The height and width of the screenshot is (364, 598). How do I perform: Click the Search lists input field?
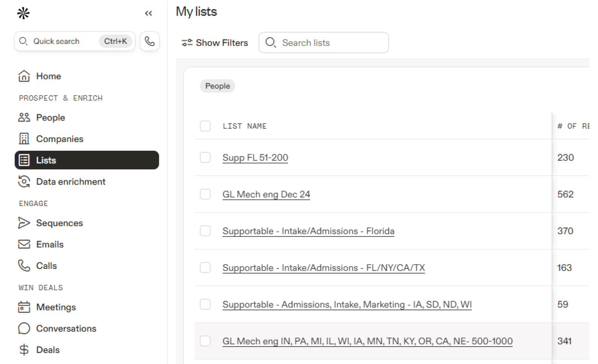pyautogui.click(x=330, y=43)
